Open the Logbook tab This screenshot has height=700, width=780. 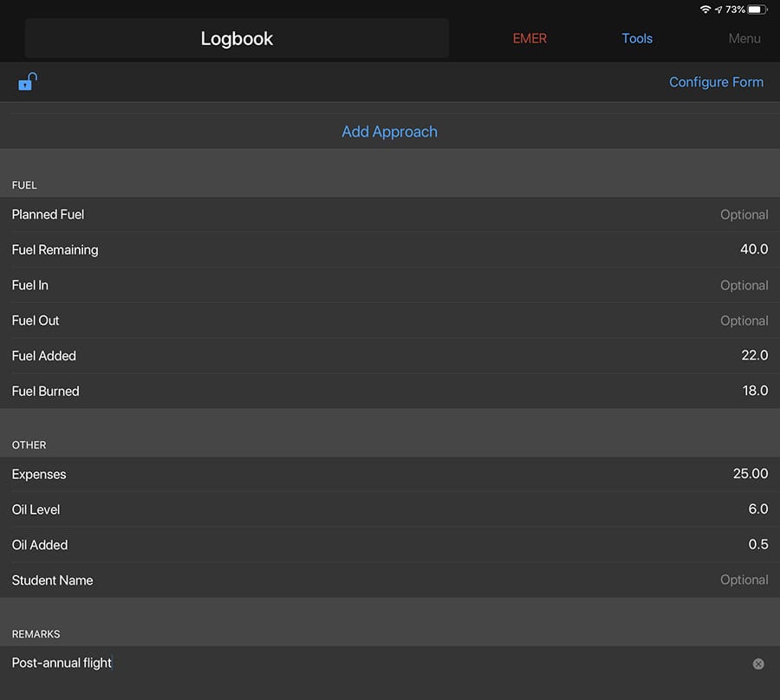click(237, 38)
